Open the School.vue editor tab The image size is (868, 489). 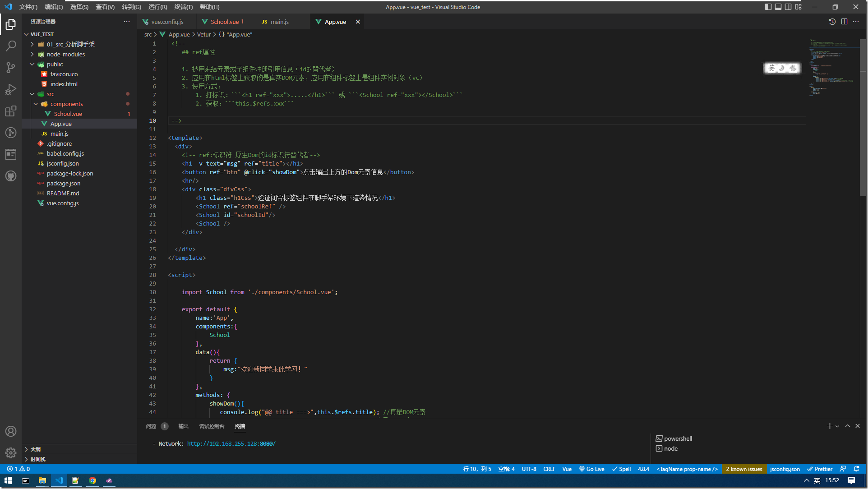[226, 22]
